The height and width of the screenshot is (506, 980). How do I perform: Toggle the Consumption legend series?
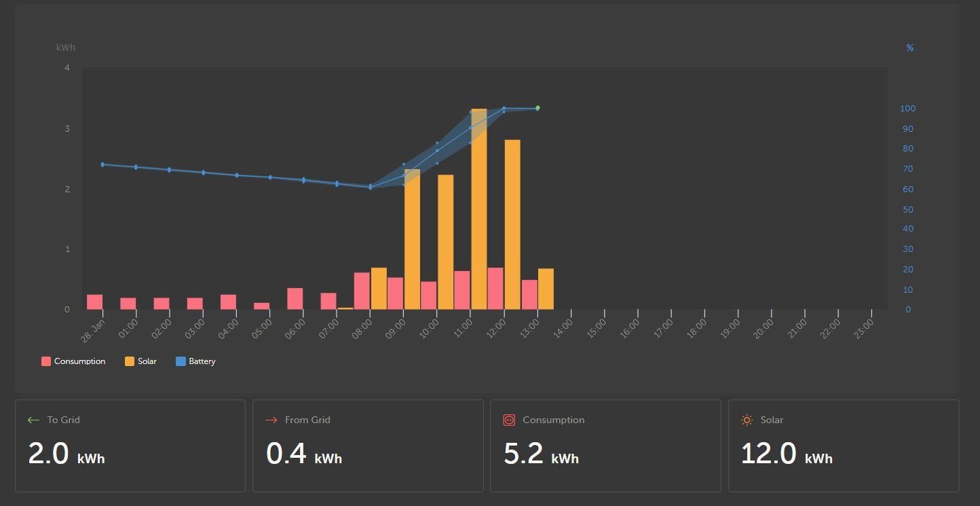pyautogui.click(x=73, y=361)
